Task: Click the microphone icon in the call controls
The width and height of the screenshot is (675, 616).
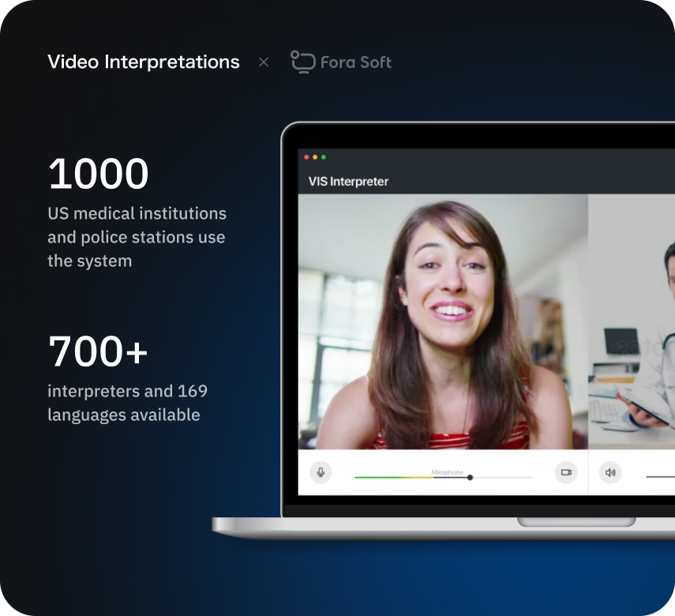Action: [x=321, y=471]
